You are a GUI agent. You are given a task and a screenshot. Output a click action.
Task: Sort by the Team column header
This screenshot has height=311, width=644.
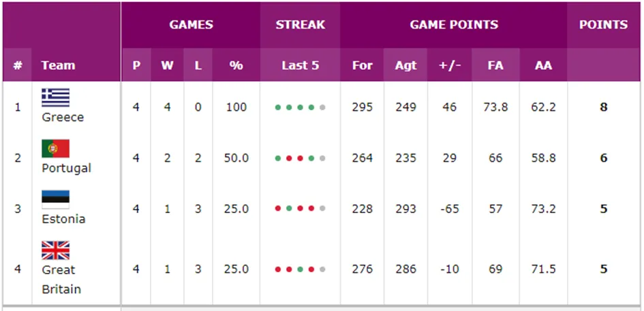[58, 65]
